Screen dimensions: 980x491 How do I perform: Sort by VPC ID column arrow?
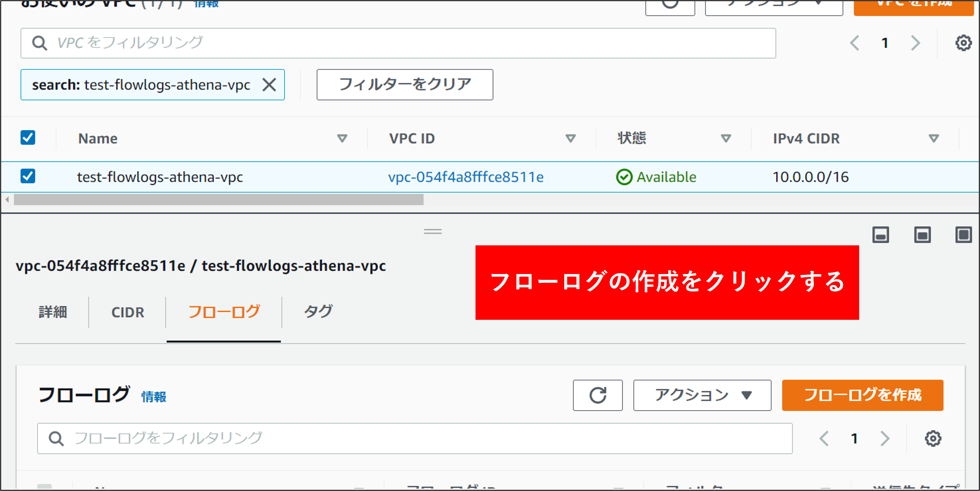pos(570,138)
